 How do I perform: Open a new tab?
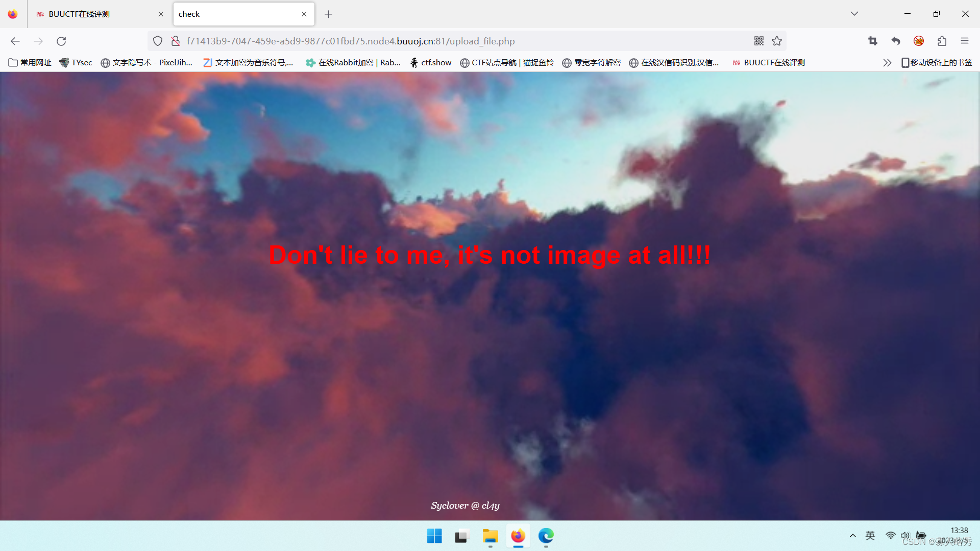[x=328, y=14]
